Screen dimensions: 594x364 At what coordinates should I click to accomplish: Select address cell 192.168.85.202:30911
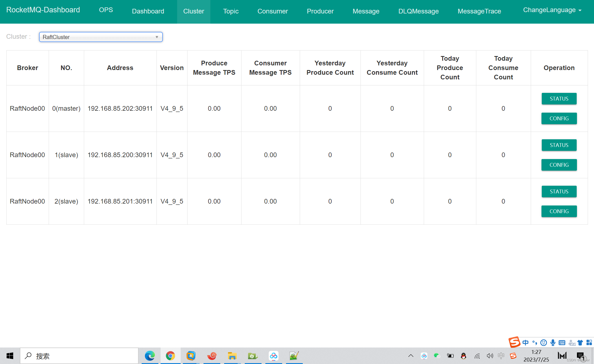tap(120, 109)
